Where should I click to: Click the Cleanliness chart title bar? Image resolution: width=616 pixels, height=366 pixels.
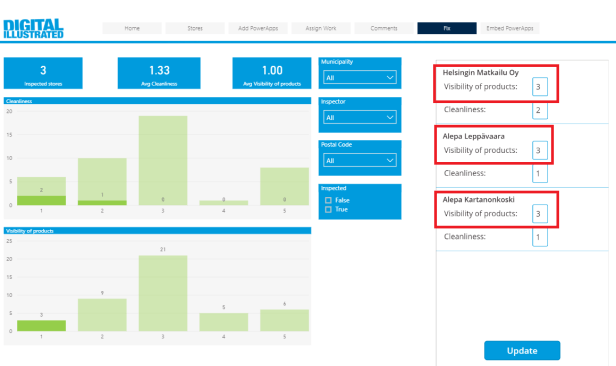click(157, 101)
